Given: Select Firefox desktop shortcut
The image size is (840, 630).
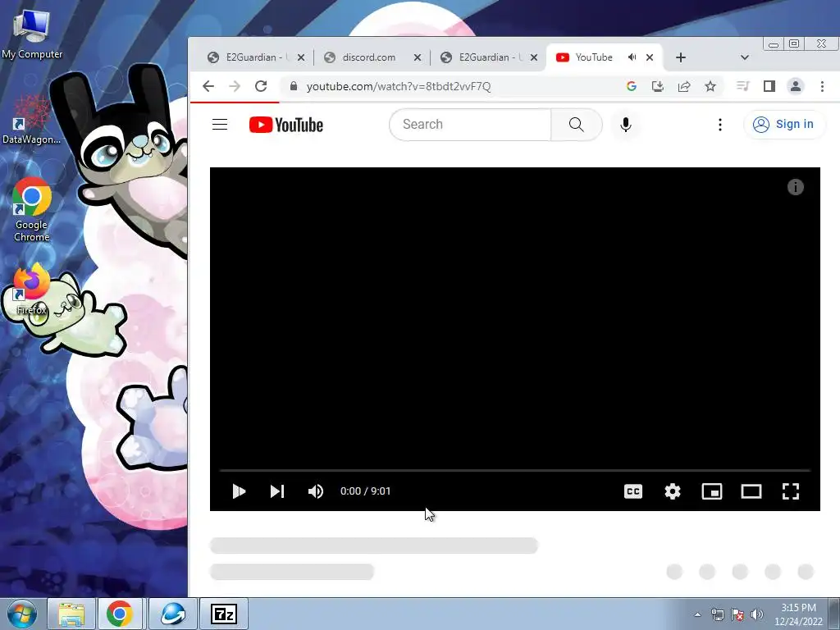Looking at the screenshot, I should 32,290.
